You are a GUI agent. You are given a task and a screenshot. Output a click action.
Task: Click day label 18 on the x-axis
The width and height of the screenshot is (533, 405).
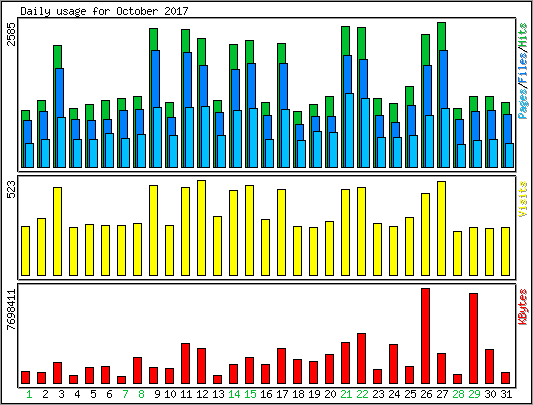(298, 394)
